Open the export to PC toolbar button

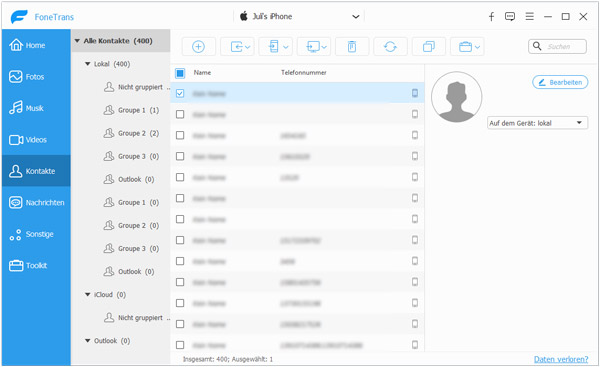[x=314, y=47]
